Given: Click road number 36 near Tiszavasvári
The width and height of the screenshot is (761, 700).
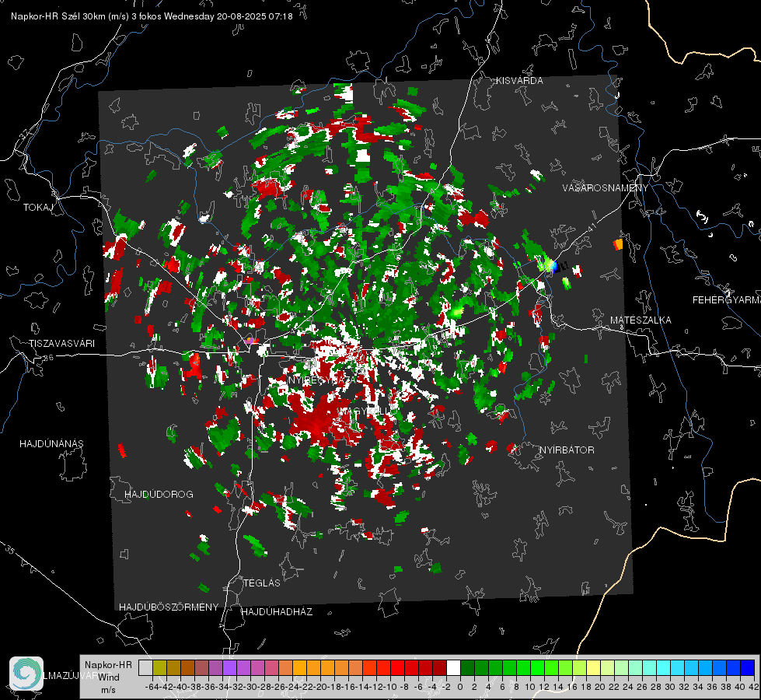Looking at the screenshot, I should [x=48, y=358].
